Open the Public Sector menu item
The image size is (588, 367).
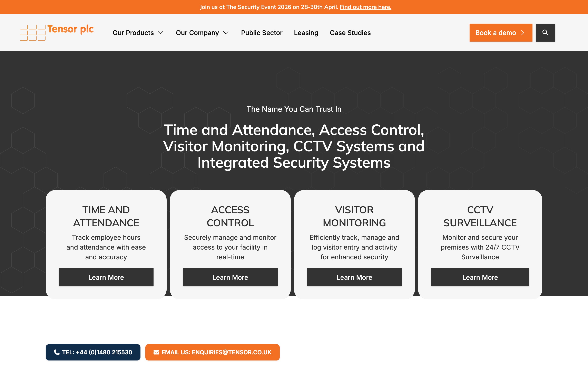262,33
